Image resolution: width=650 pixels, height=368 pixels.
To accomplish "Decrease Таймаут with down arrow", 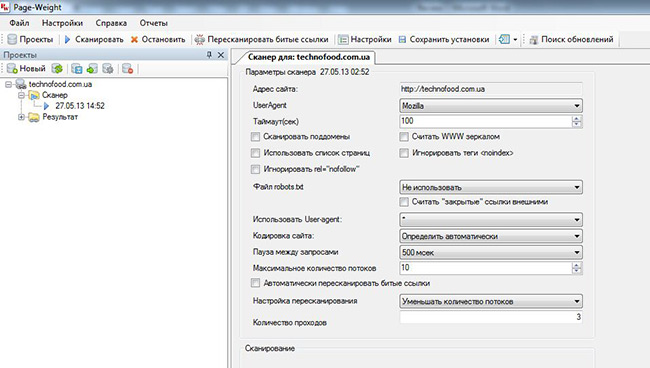I will (577, 124).
